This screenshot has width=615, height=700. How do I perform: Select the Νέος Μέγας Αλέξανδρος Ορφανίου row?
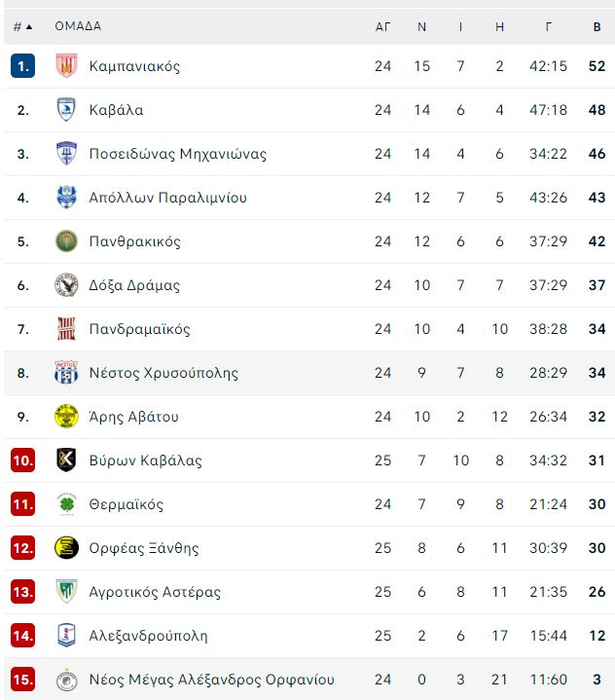point(309,679)
